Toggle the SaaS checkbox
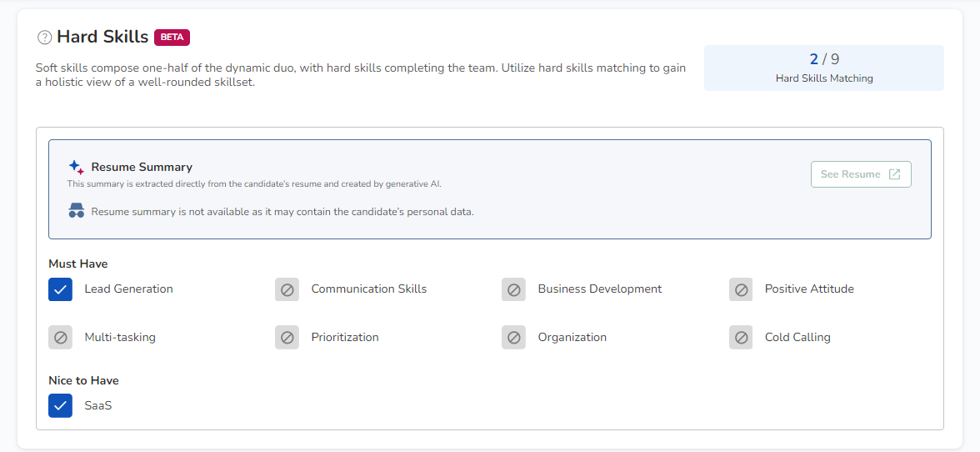 (x=60, y=406)
